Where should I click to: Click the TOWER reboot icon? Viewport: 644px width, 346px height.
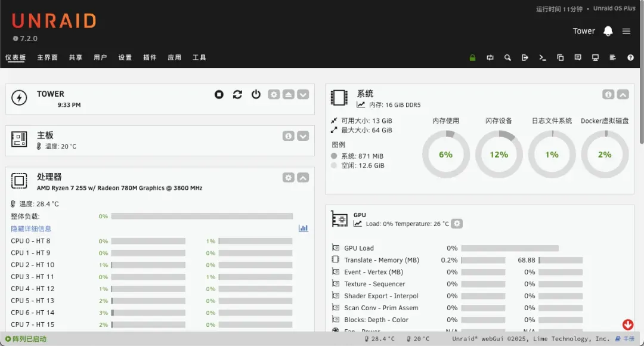coord(237,94)
